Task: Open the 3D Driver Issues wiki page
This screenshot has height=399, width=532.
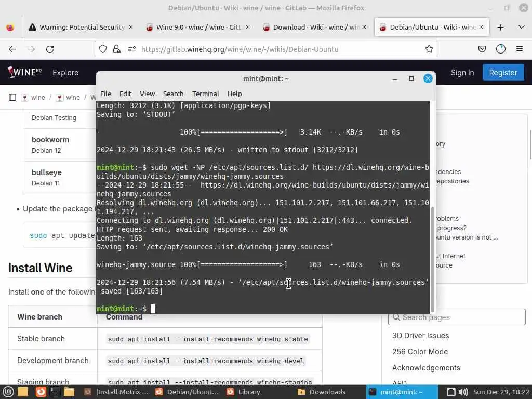Action: (420, 336)
